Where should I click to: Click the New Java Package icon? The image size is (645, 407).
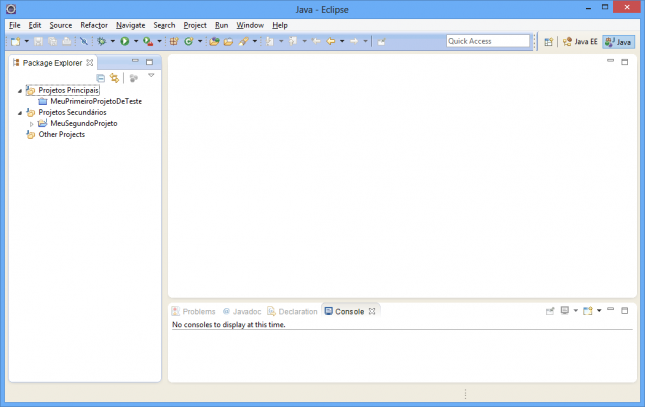pyautogui.click(x=174, y=41)
